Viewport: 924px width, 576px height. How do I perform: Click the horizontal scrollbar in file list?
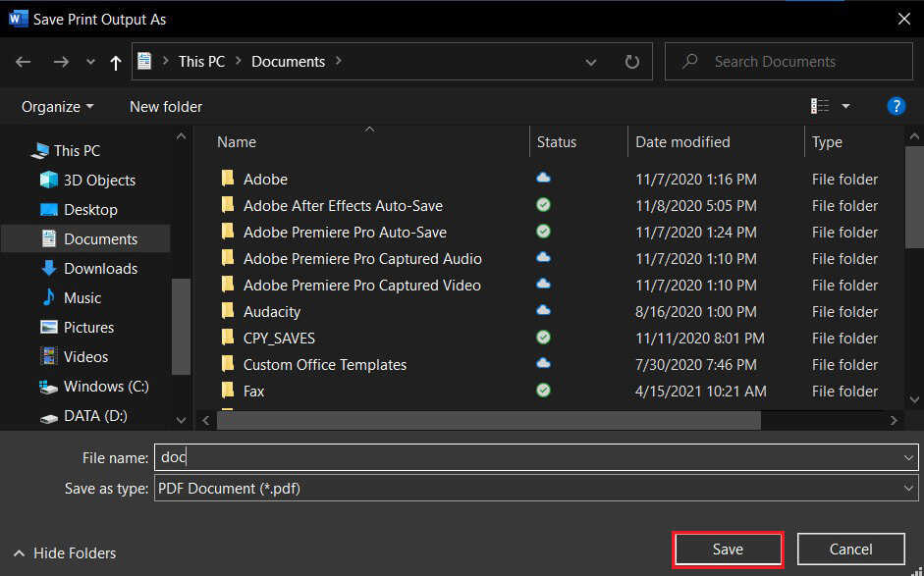pyautogui.click(x=488, y=420)
